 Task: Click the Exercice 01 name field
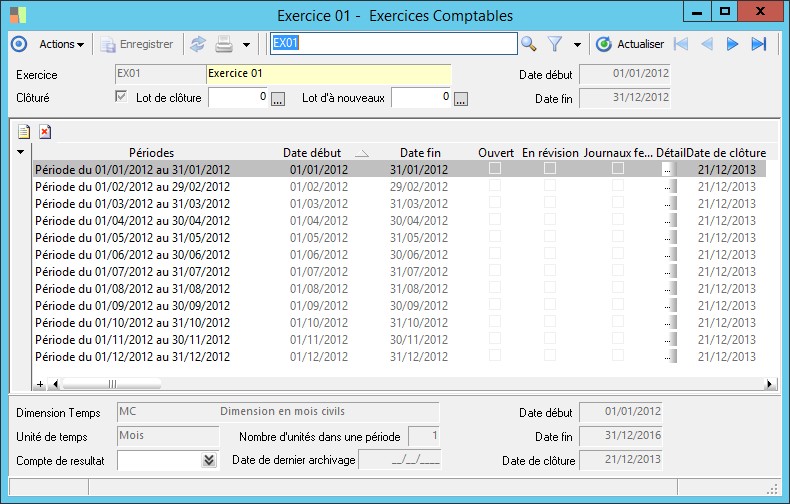328,74
